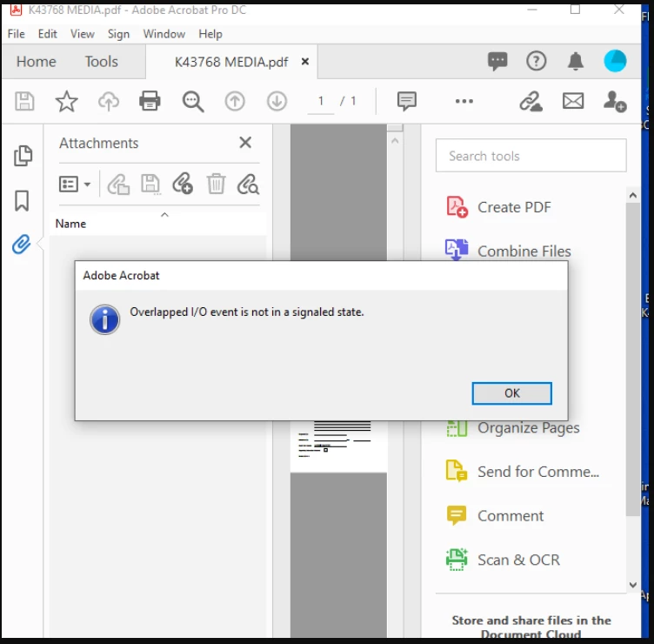
Task: Close the K43768 MEDIA.pdf tab
Action: click(x=305, y=61)
